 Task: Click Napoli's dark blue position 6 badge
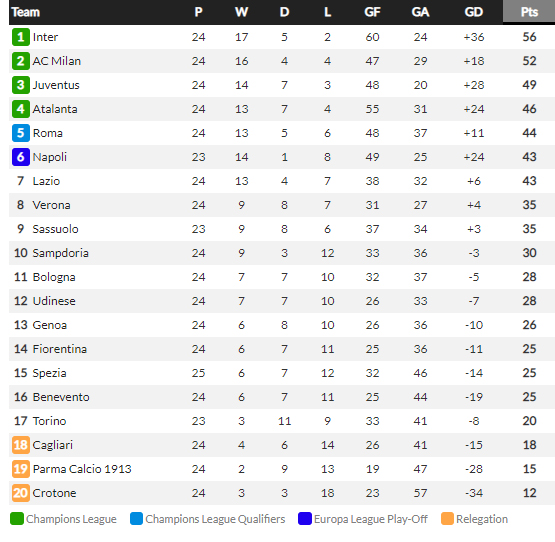(21, 157)
